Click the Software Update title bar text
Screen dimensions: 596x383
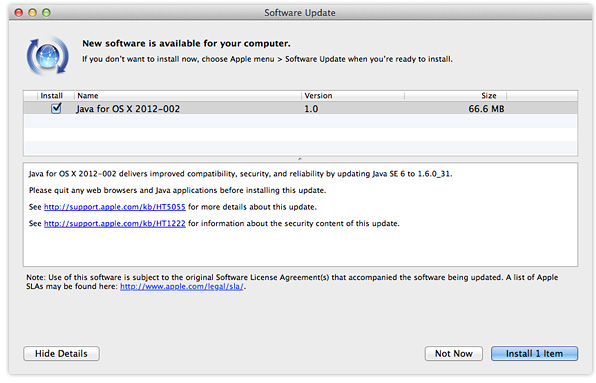(x=300, y=13)
